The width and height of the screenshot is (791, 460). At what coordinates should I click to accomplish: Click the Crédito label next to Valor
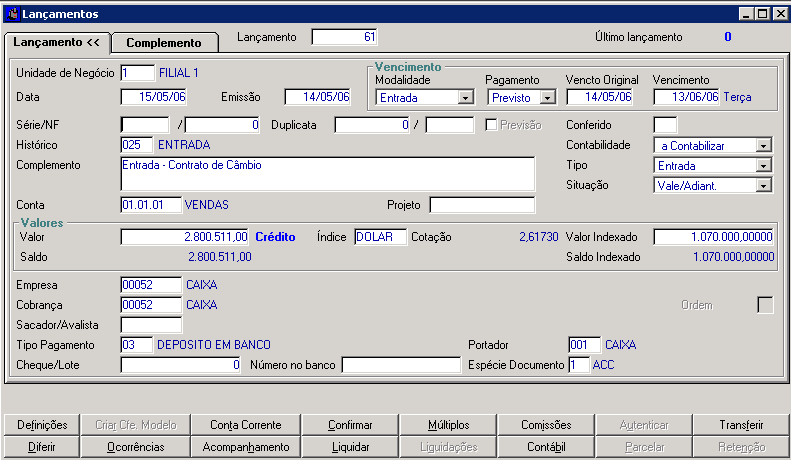(275, 237)
